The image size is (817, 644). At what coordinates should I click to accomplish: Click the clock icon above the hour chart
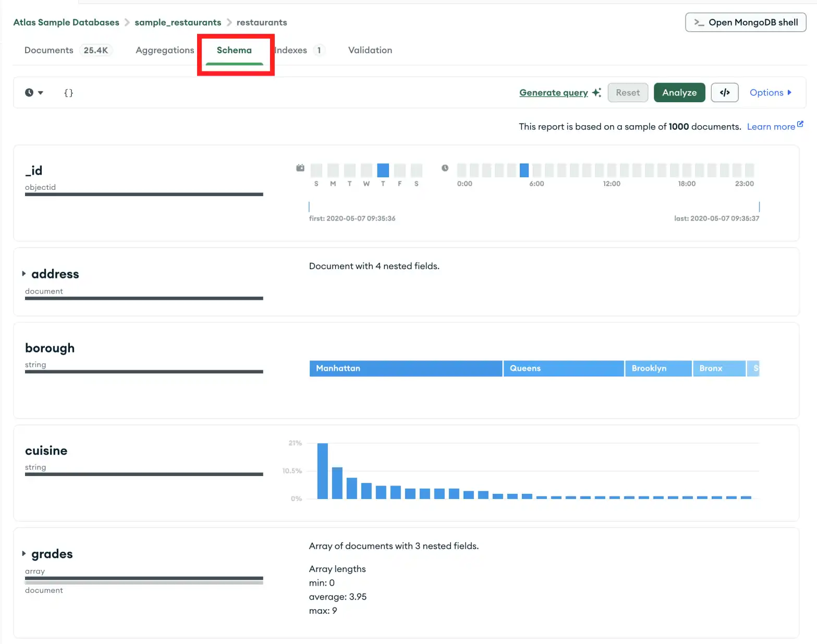[445, 168]
